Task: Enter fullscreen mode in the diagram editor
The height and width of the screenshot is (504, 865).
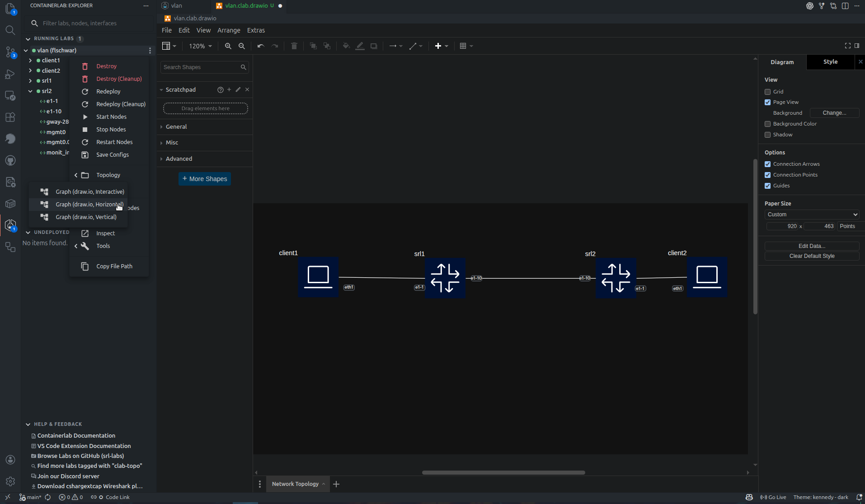Action: (x=847, y=46)
